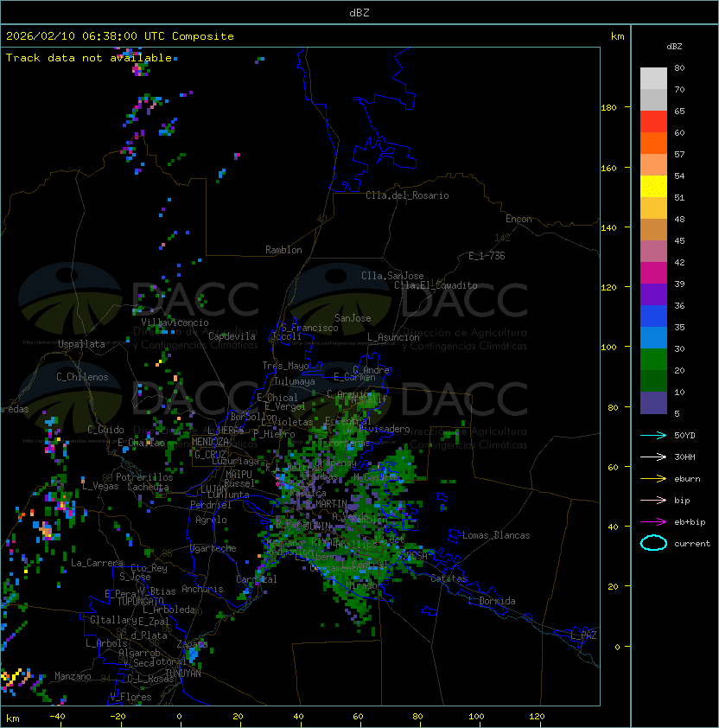Image resolution: width=719 pixels, height=728 pixels.
Task: Click the Capdevila place label
Action: coord(232,336)
